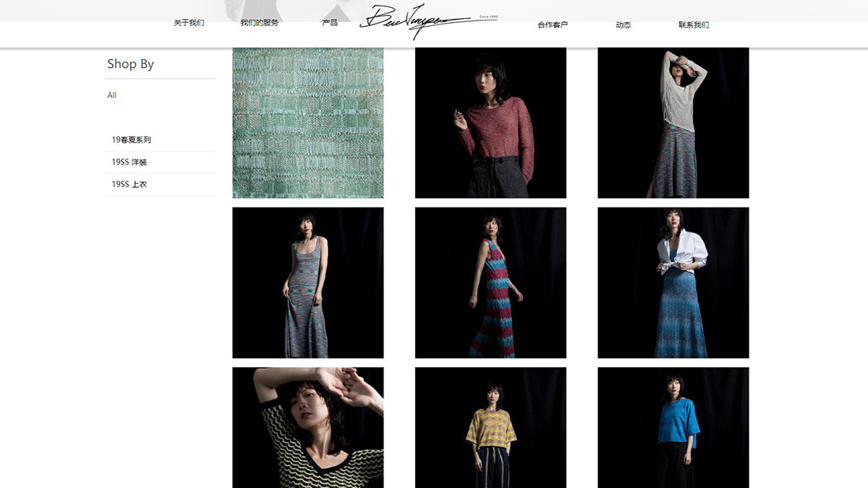Open the yellow checked short-sleeve top image
The height and width of the screenshot is (488, 868).
(x=491, y=428)
